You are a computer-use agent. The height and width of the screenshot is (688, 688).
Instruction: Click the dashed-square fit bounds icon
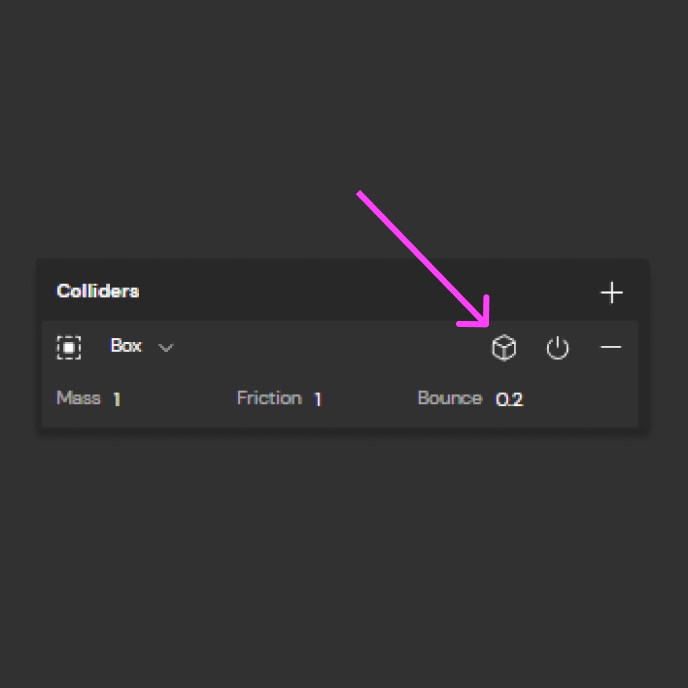point(69,348)
